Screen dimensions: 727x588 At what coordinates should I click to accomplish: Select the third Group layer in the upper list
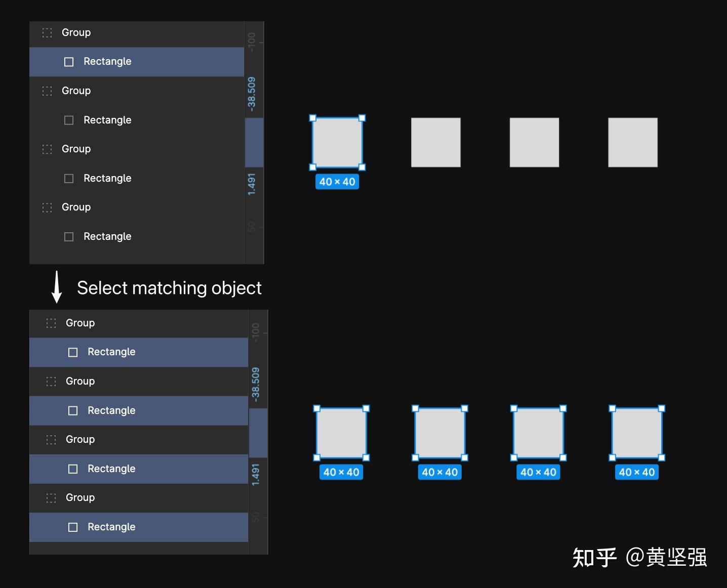pyautogui.click(x=76, y=149)
